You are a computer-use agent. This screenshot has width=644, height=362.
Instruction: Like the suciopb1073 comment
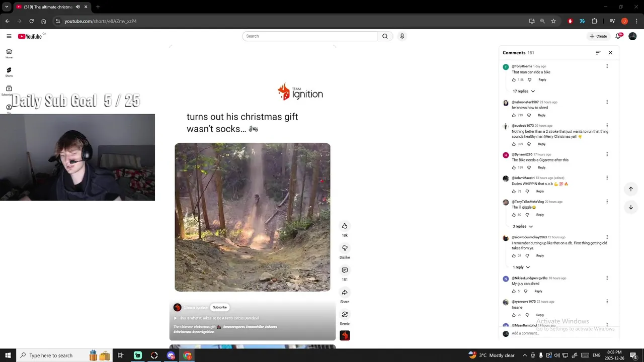pos(514,144)
